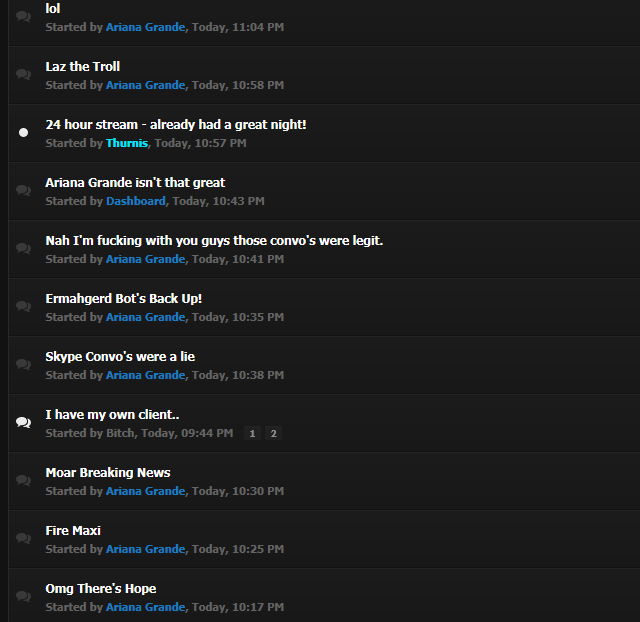The image size is (640, 622).
Task: Open the thread '24 hour stream - already had a great night!'
Action: click(x=176, y=124)
